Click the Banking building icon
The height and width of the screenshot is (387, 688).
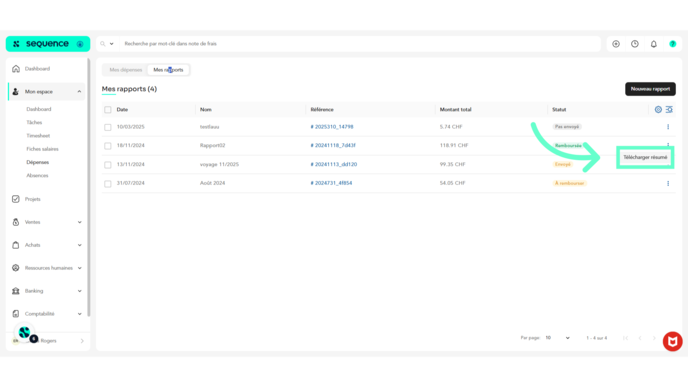16,291
